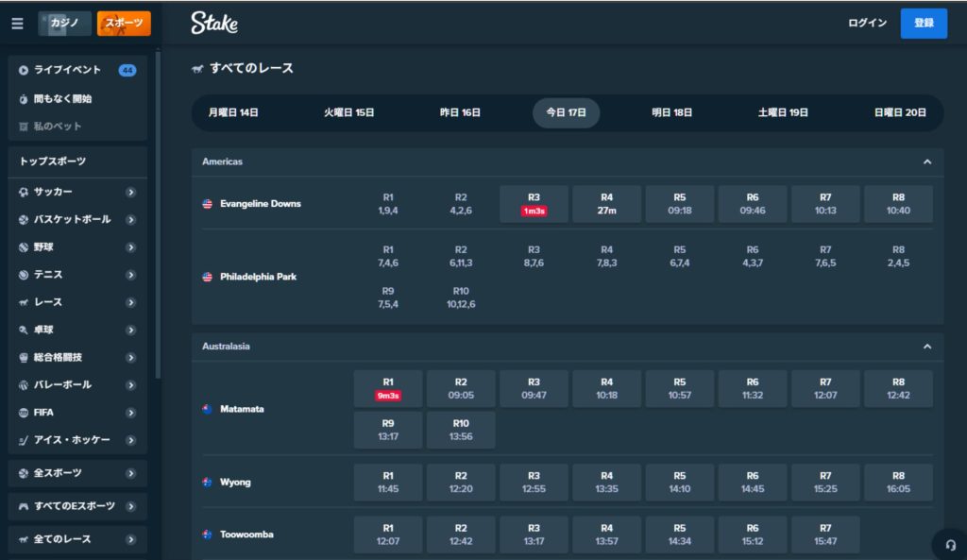Click the all sports icon
967x560 pixels.
(24, 474)
